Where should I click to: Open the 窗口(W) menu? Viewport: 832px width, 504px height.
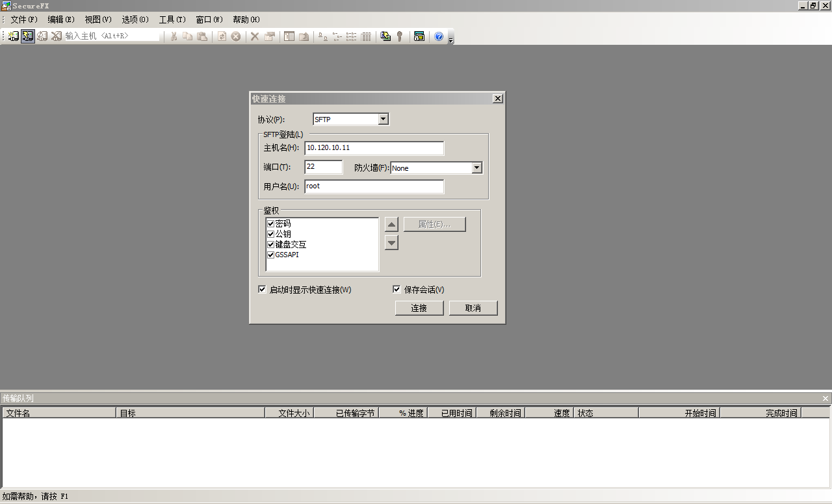click(209, 19)
